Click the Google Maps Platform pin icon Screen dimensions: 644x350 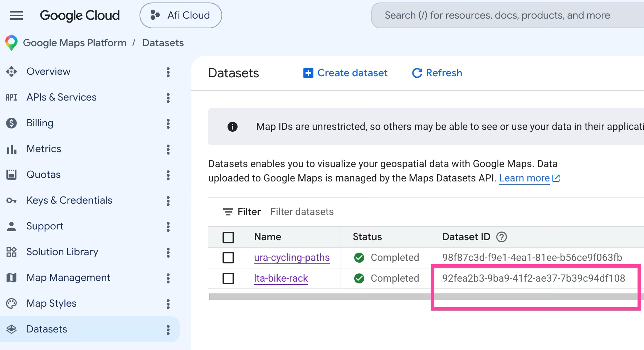[11, 43]
